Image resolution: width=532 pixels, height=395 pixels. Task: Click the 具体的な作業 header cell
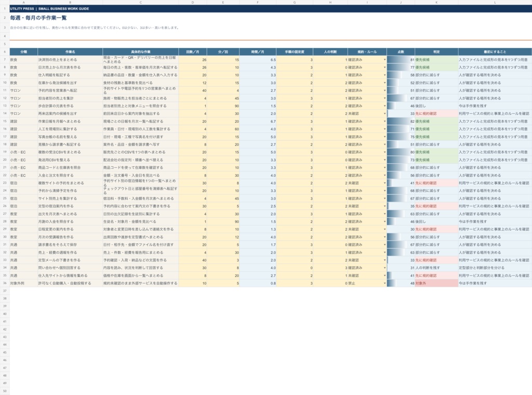point(141,52)
